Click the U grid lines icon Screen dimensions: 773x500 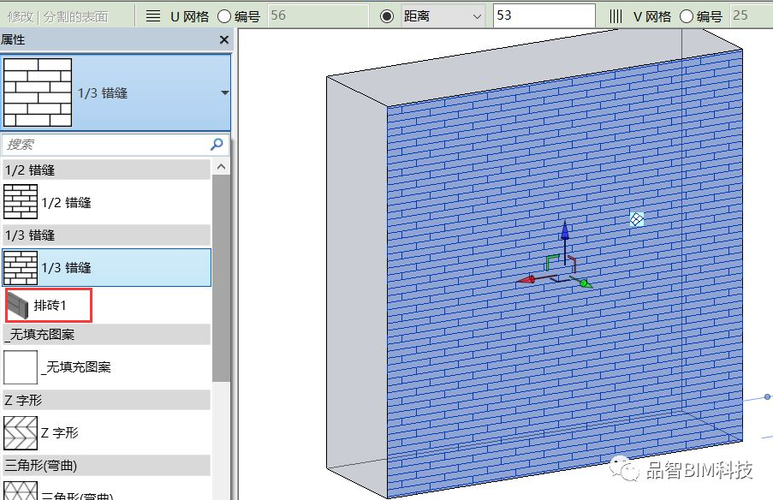(153, 16)
